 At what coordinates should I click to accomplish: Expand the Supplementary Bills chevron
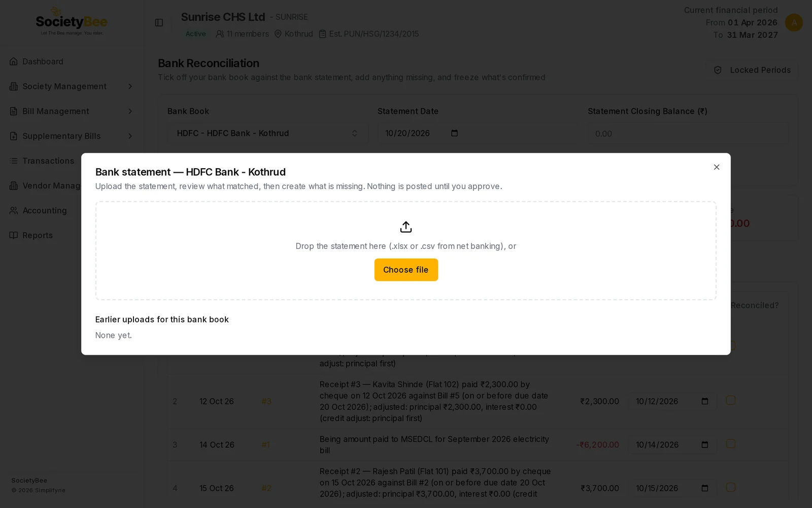tap(130, 136)
